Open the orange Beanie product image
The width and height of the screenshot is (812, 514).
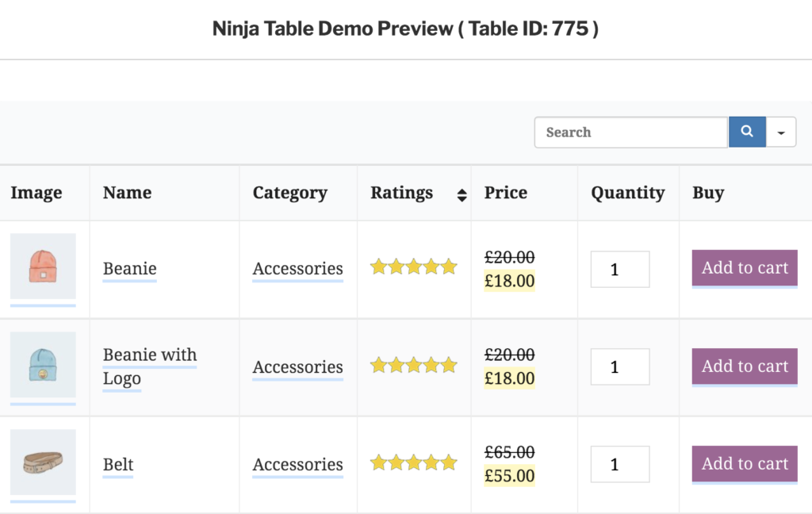tap(43, 267)
